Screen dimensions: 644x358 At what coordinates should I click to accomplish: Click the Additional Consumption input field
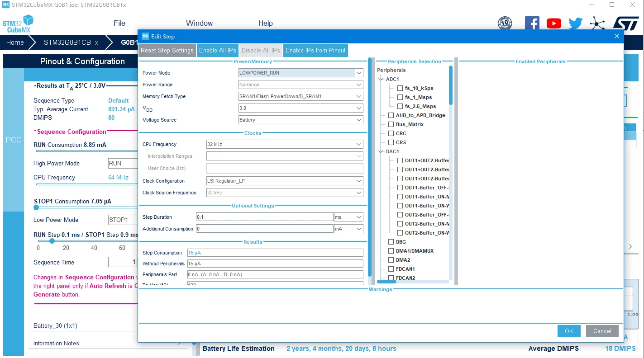tap(265, 229)
